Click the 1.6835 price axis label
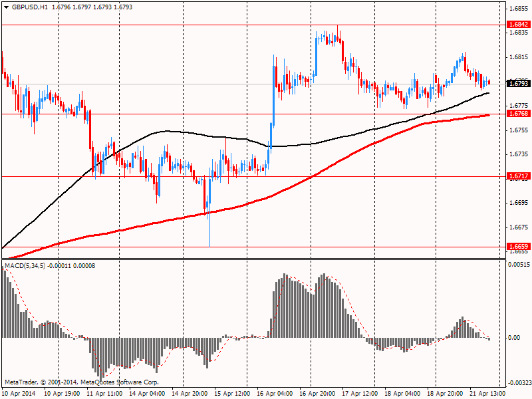 [519, 33]
